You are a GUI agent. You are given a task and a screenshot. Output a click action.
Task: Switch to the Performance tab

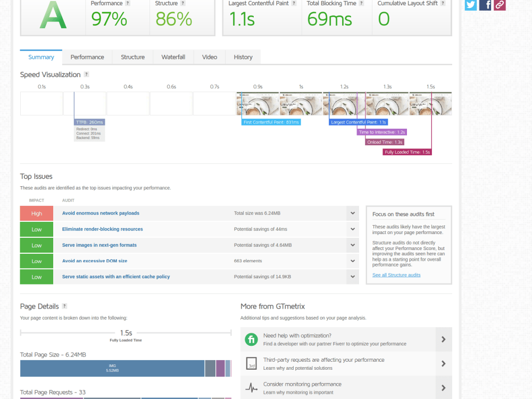tap(87, 57)
